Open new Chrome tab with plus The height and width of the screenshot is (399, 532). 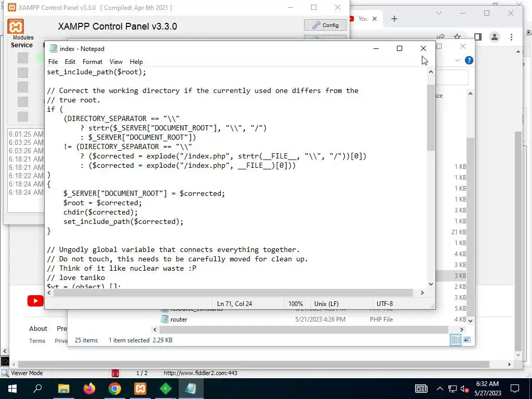[394, 19]
